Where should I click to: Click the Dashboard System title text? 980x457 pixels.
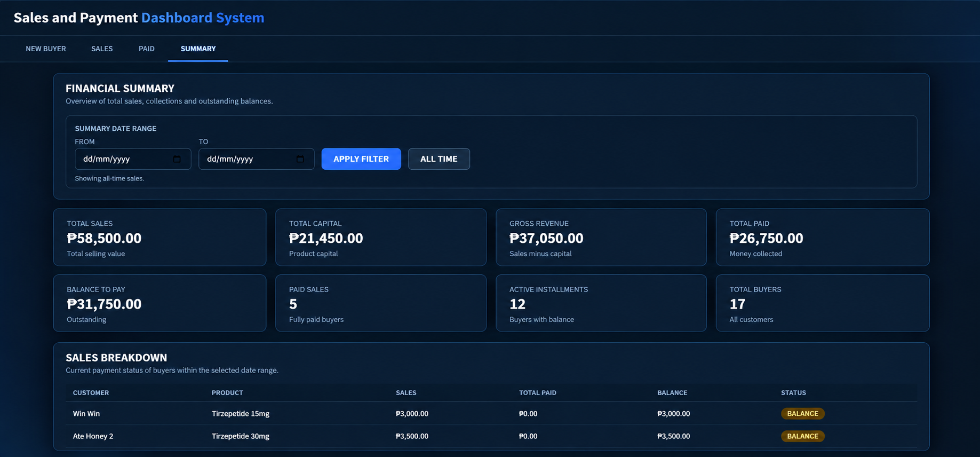pyautogui.click(x=203, y=18)
